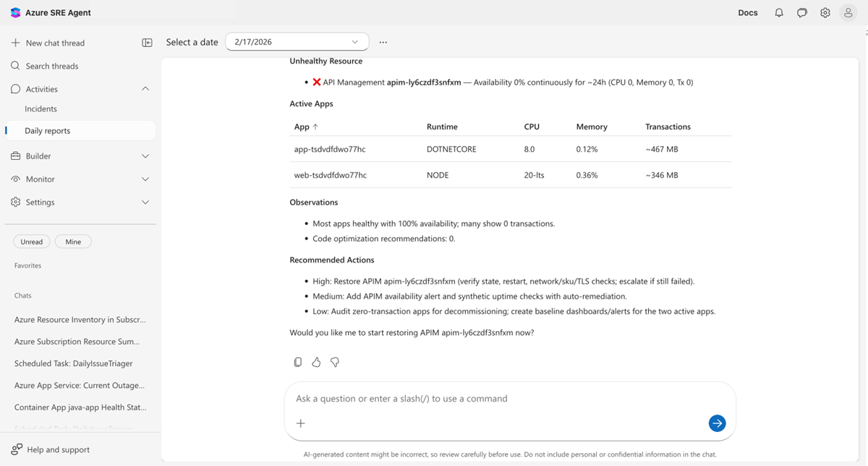
Task: Click the plus icon to add an attachment
Action: 300,423
